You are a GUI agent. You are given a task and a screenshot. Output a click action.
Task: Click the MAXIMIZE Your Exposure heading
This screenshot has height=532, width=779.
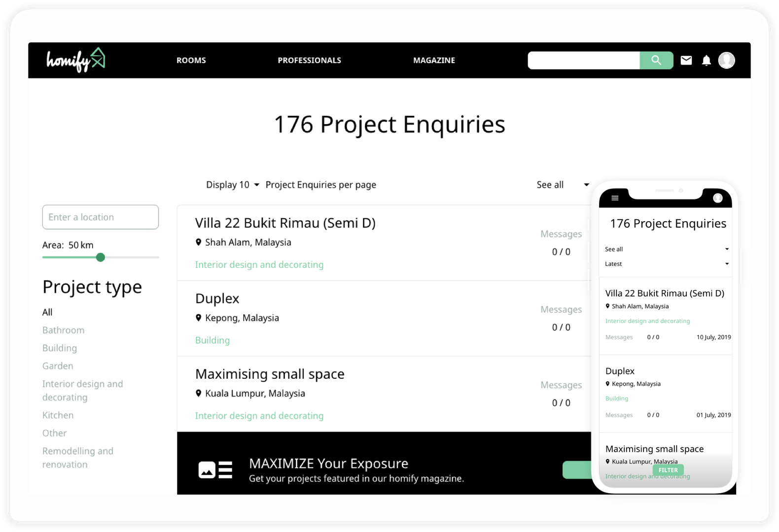click(328, 464)
